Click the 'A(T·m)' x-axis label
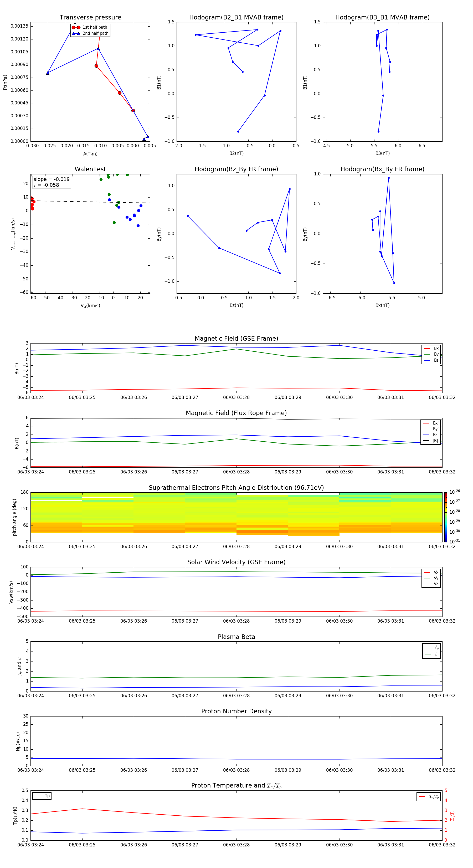This screenshot has width=473, height=868. click(90, 154)
